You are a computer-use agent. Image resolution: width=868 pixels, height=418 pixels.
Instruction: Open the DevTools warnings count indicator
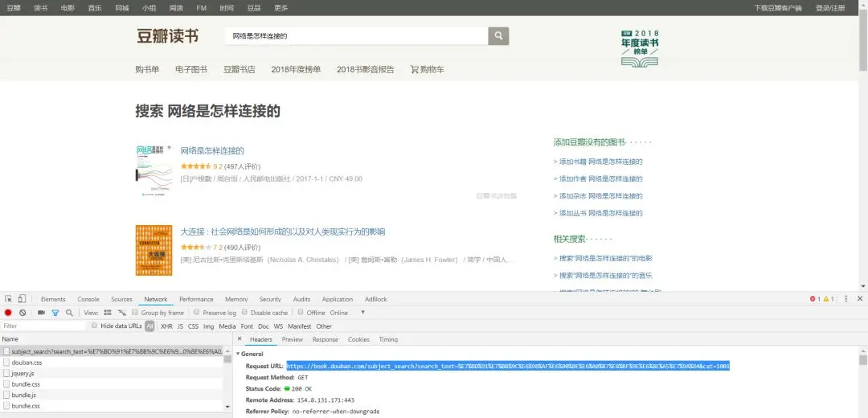pos(829,299)
